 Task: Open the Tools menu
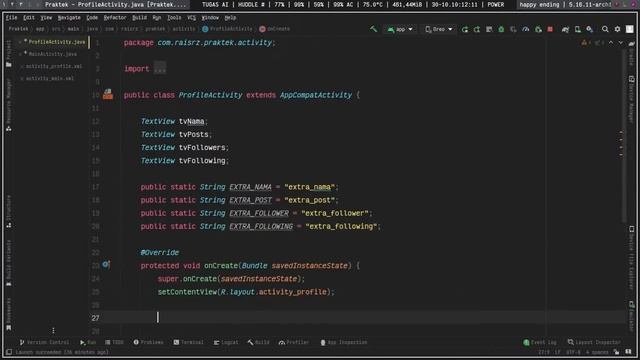(x=174, y=18)
